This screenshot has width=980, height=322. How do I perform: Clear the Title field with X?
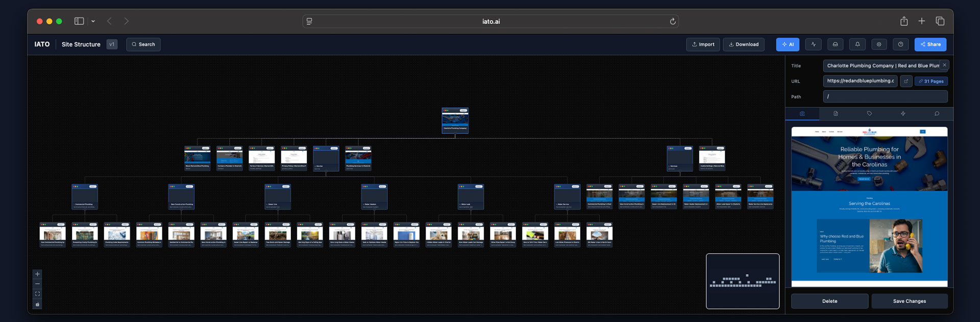944,65
